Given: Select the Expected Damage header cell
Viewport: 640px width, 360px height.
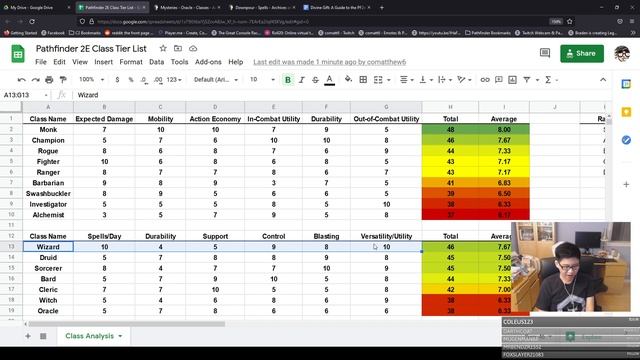Looking at the screenshot, I should [x=104, y=119].
